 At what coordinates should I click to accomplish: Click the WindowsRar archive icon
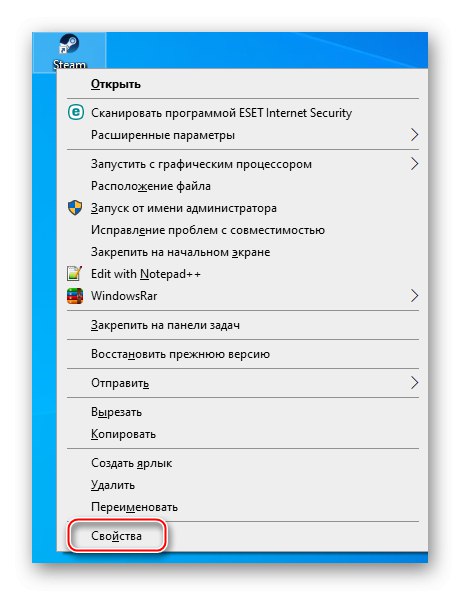click(75, 296)
